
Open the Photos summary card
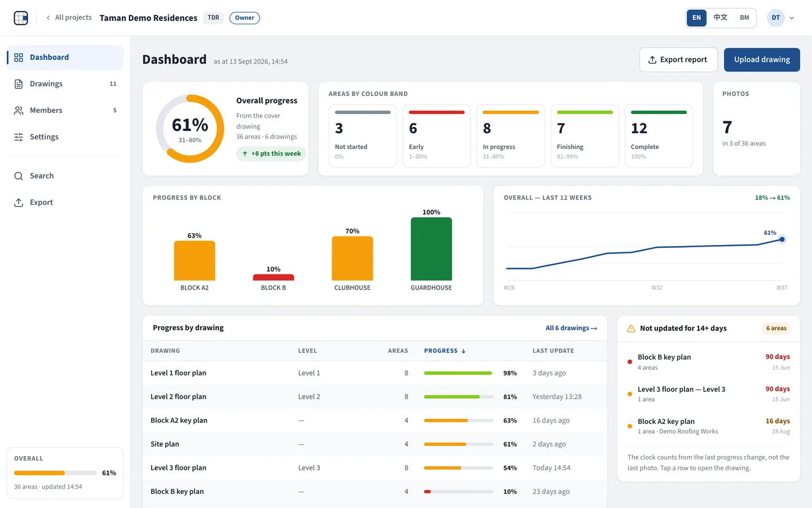point(757,129)
